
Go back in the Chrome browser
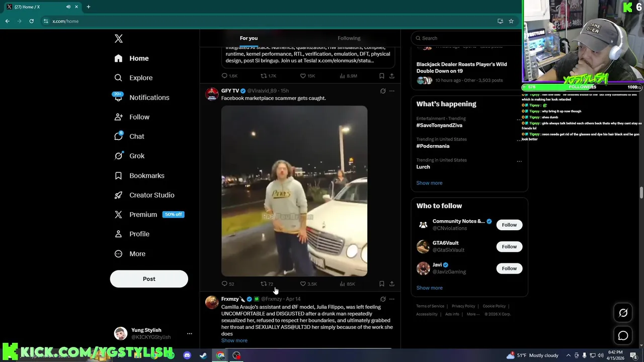(7, 21)
